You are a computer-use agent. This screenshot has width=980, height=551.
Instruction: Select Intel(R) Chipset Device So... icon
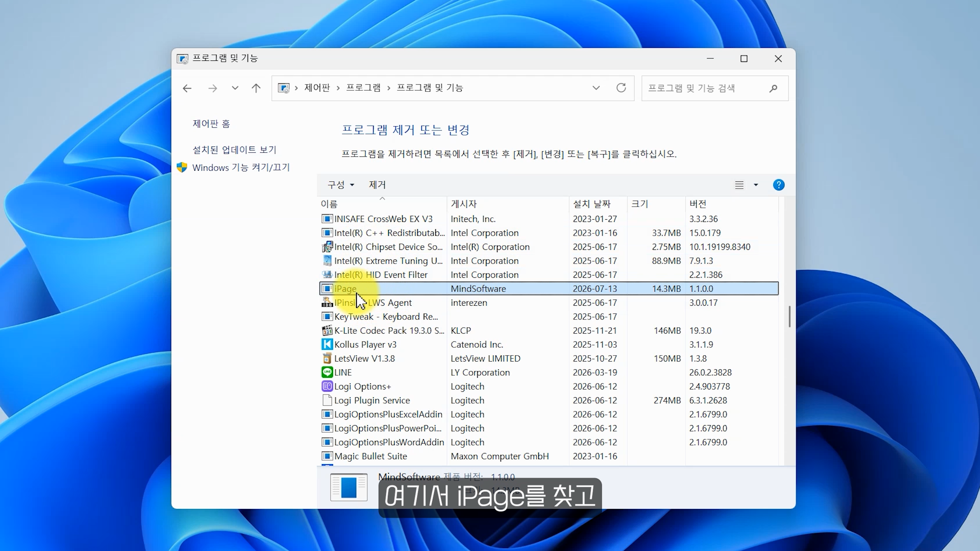(327, 247)
